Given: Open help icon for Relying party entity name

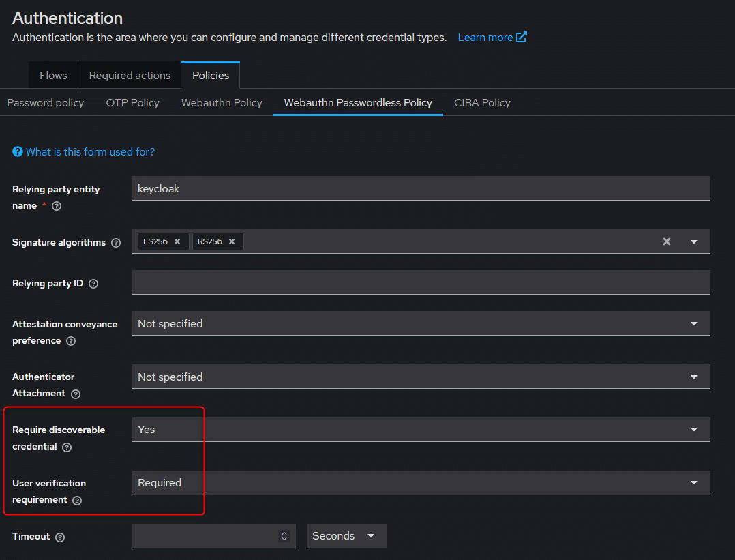Looking at the screenshot, I should point(57,206).
